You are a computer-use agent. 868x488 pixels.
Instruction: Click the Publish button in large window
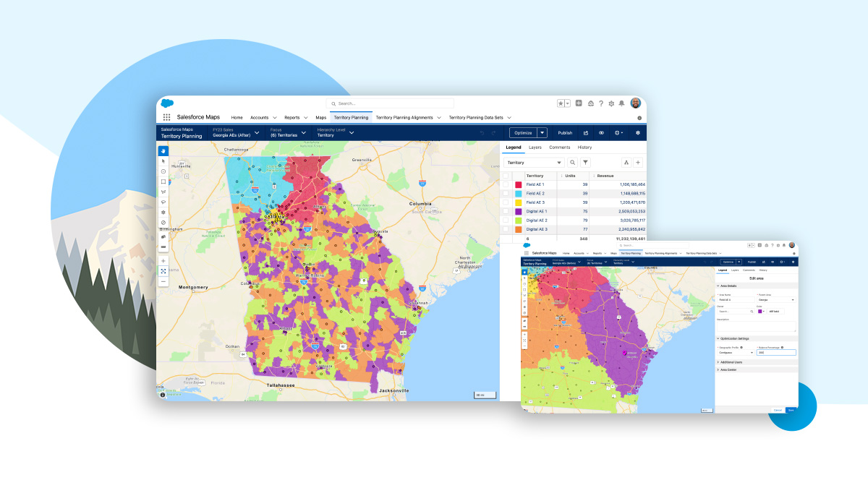[x=565, y=133]
